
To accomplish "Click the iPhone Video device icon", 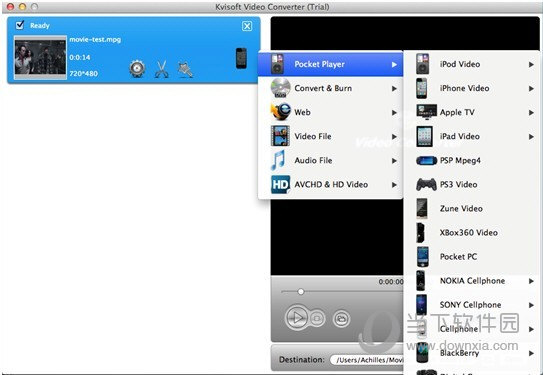I will tap(422, 88).
